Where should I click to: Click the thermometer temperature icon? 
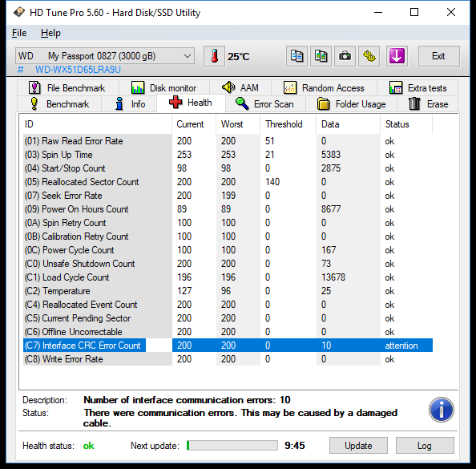click(x=214, y=56)
